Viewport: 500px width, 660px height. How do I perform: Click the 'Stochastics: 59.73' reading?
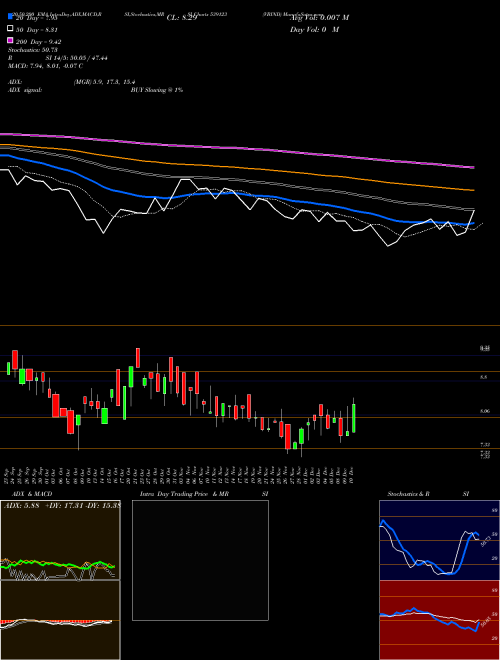[x=33, y=50]
